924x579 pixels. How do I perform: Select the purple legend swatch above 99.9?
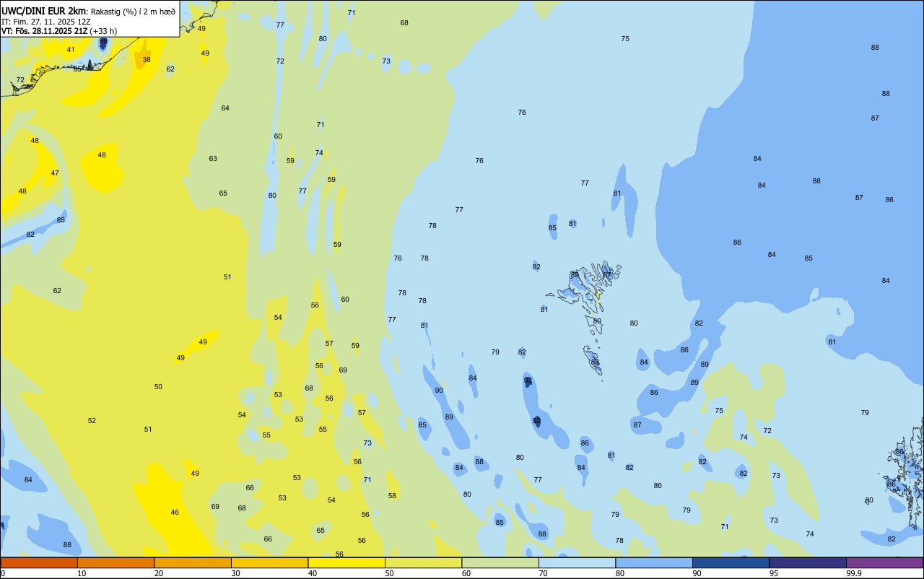[x=884, y=562]
